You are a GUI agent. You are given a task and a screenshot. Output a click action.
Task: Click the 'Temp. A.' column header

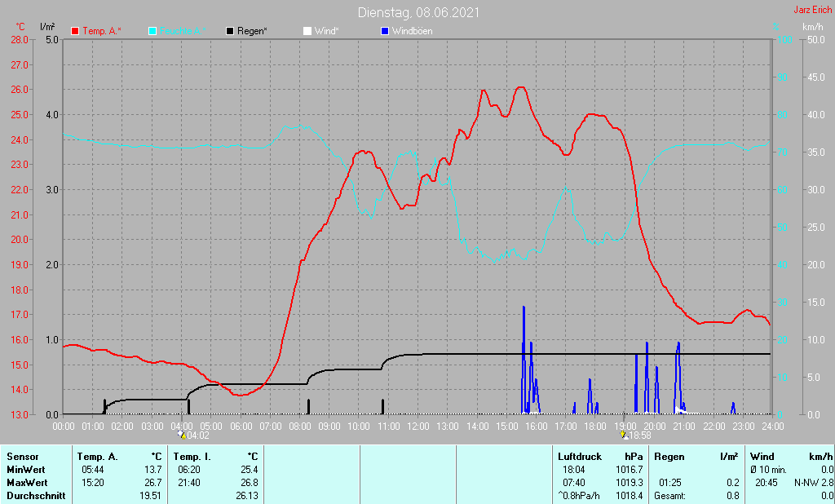click(98, 457)
